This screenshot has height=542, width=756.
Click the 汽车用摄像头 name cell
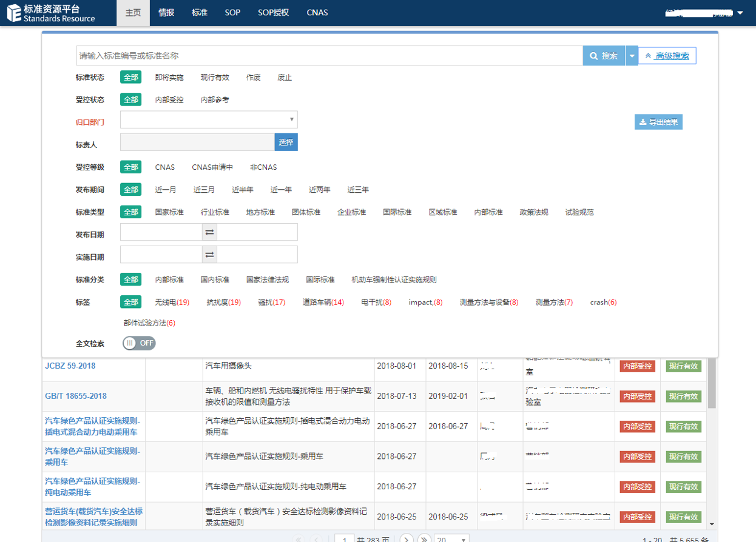pyautogui.click(x=288, y=366)
